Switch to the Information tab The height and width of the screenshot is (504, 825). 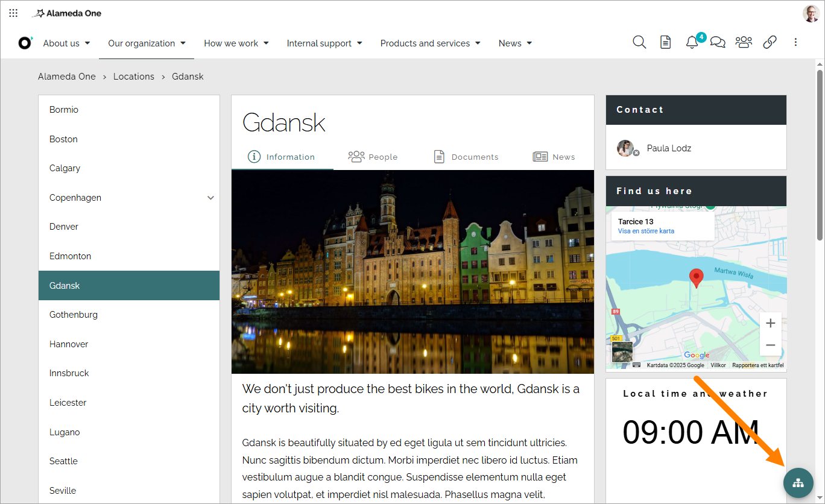click(x=282, y=157)
